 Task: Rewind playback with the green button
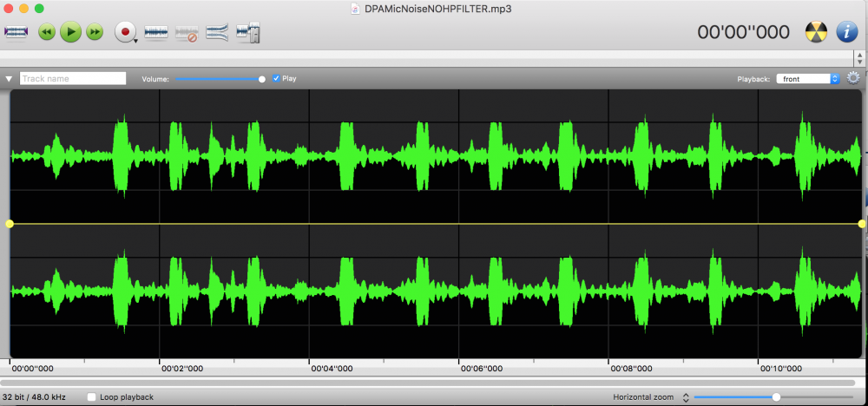(47, 32)
